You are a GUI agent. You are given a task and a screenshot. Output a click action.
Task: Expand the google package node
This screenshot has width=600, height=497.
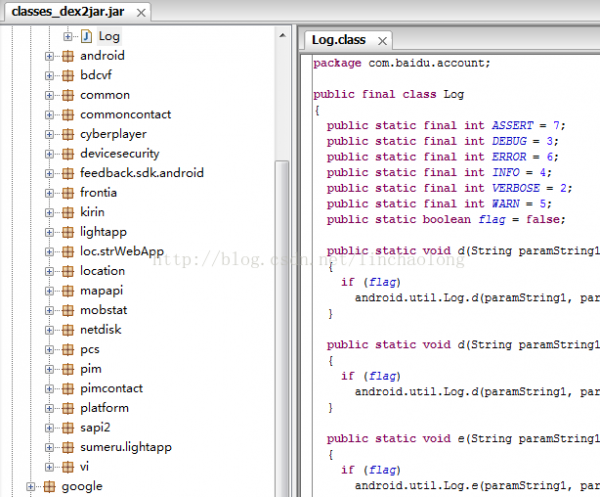point(31,487)
